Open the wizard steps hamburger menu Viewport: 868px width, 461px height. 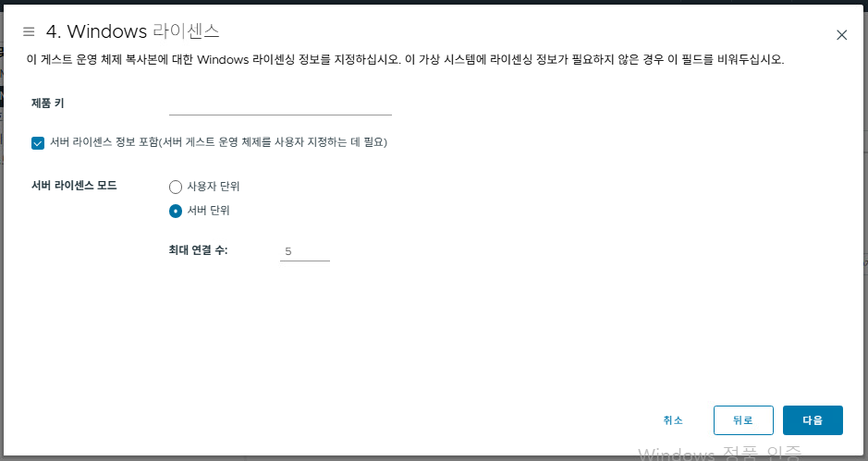tap(29, 31)
